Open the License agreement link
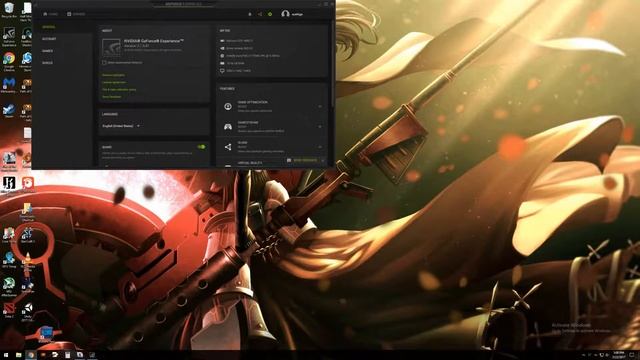Image resolution: width=640 pixels, height=360 pixels. (114, 82)
